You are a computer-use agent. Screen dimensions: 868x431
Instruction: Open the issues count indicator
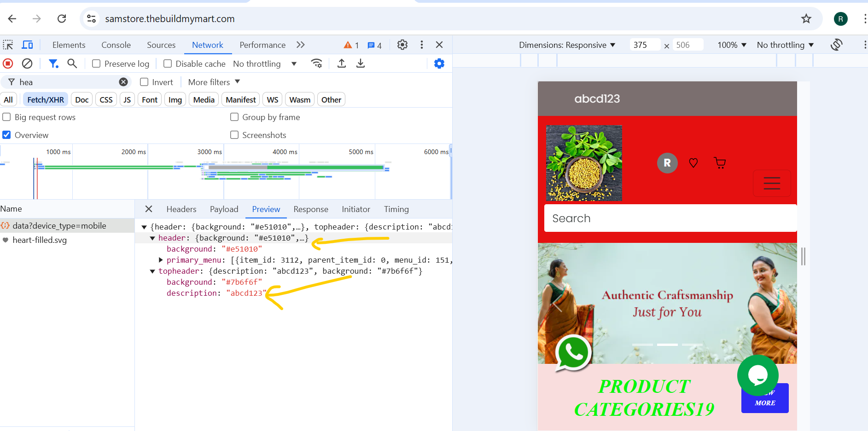374,45
